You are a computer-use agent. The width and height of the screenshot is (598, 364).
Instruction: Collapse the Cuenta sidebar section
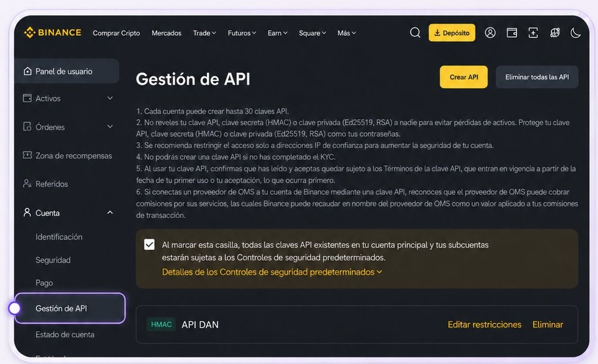(x=110, y=212)
